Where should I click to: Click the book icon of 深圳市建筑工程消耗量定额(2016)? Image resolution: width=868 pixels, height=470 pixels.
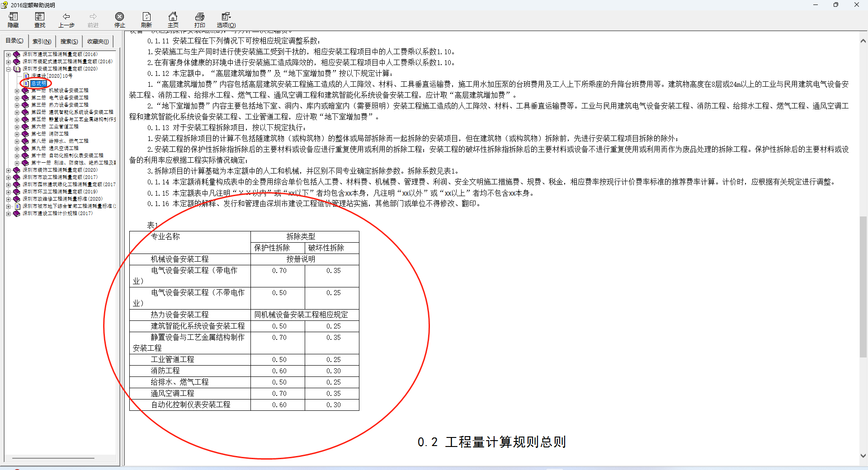pyautogui.click(x=17, y=54)
